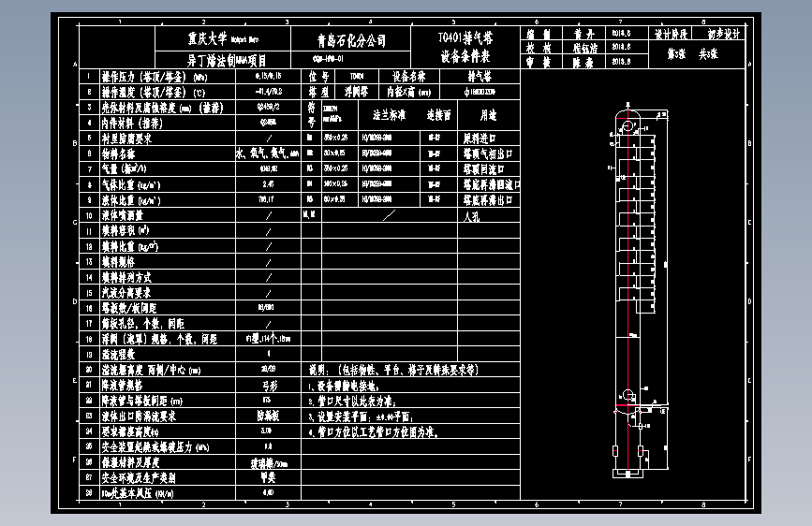Click the 汽液分离要求 row label
The image size is (812, 526).
click(x=126, y=293)
